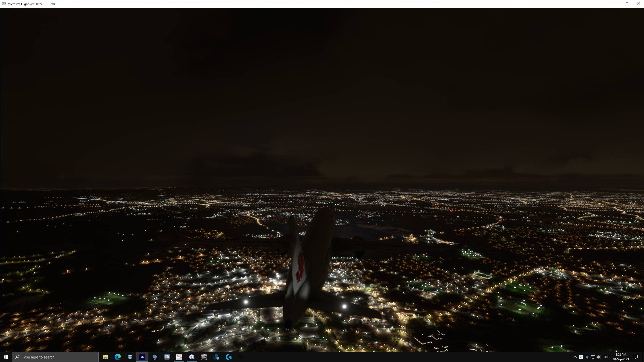This screenshot has width=644, height=362.
Task: Open the clock showing 8:08 PM
Action: 621,357
